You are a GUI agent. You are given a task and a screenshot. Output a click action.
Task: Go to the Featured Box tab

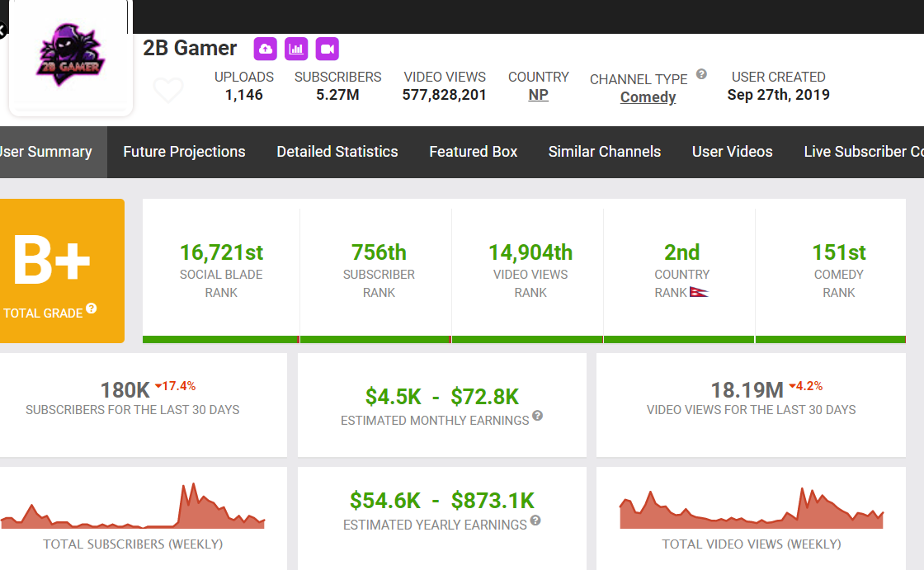click(x=474, y=152)
